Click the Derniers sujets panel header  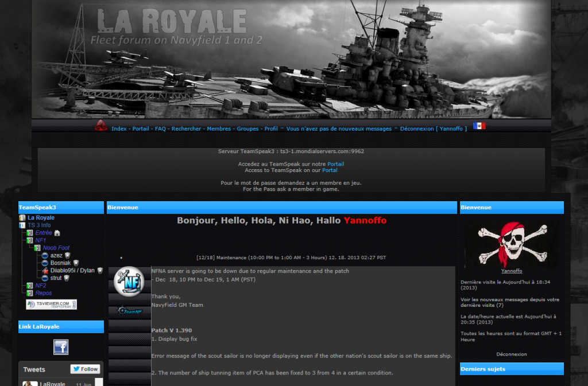[512, 369]
